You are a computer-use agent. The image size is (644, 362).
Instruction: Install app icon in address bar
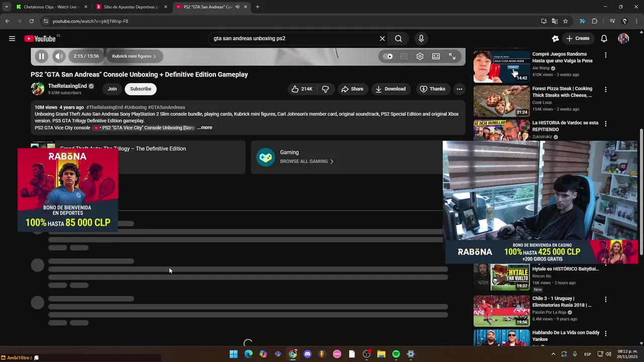[x=544, y=21]
